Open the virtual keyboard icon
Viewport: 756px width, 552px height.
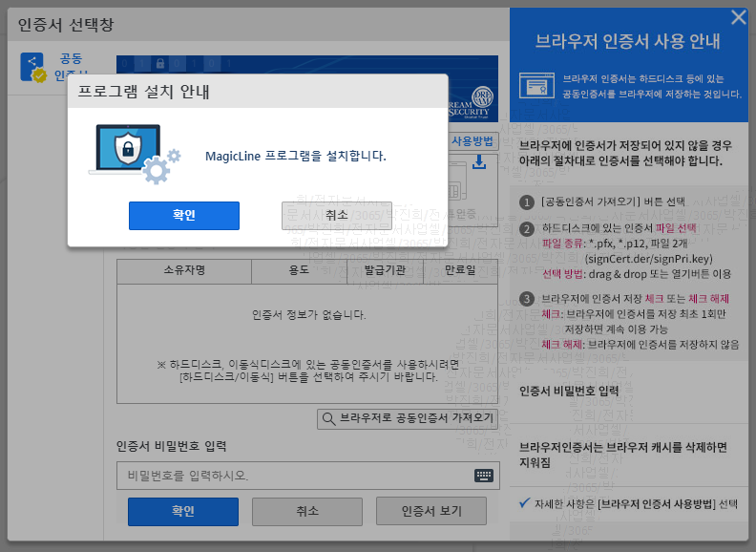coord(484,476)
